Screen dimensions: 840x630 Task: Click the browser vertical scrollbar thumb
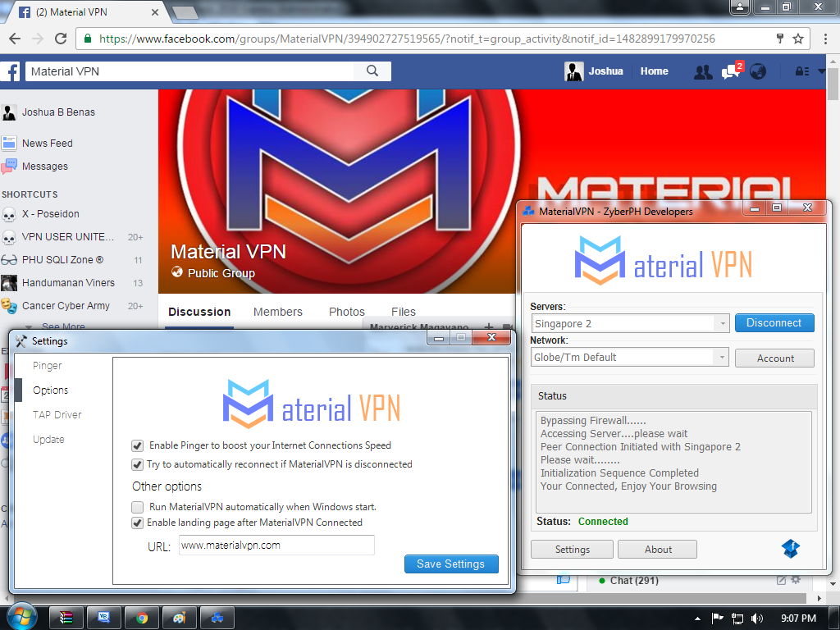[x=833, y=84]
